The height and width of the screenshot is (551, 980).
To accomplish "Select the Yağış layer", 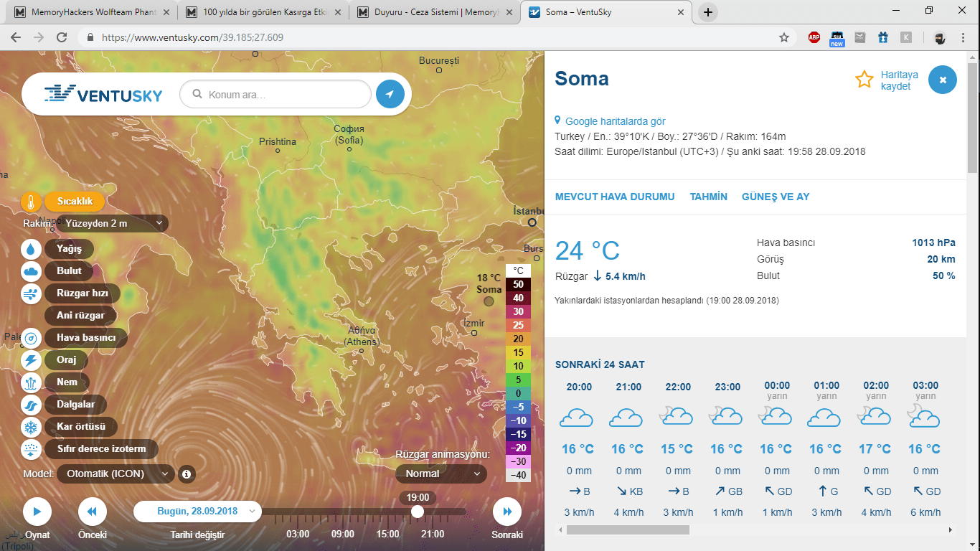I will point(70,249).
